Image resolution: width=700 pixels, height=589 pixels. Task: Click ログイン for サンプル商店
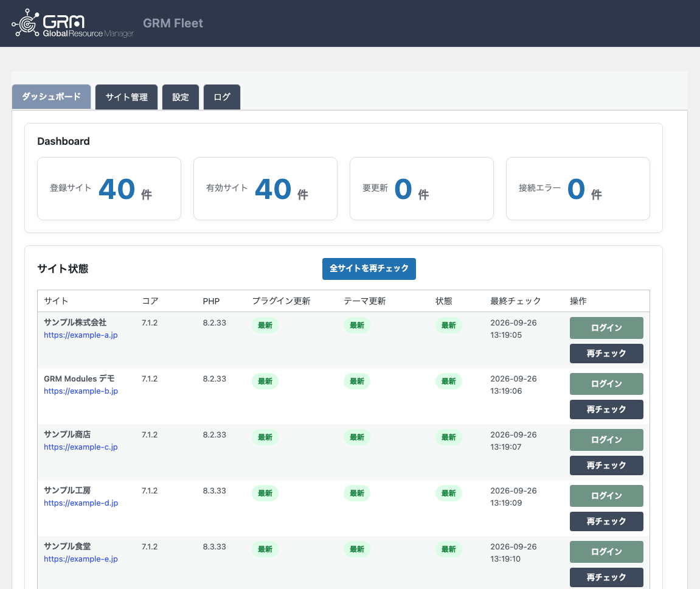(x=606, y=440)
